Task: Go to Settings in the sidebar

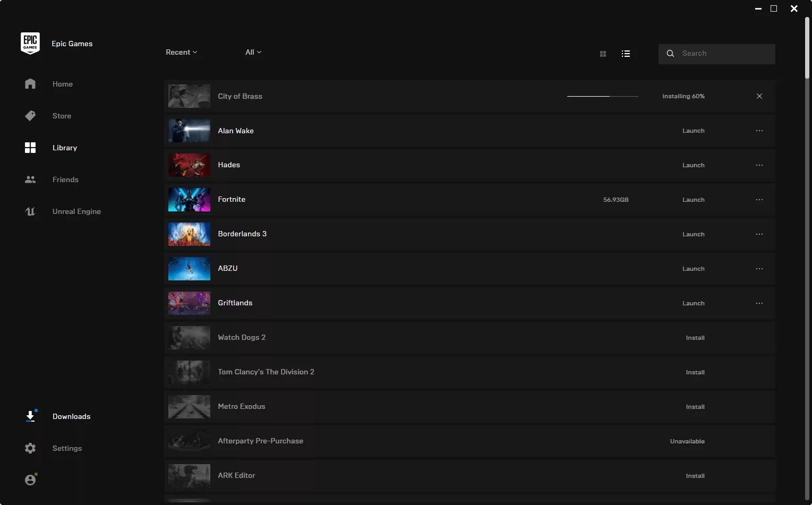Action: [67, 448]
